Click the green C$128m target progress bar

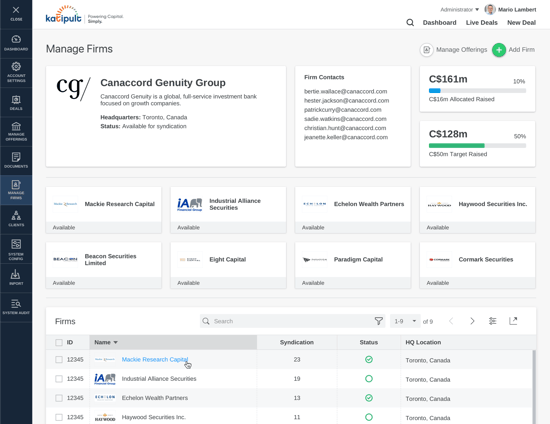coord(477,146)
